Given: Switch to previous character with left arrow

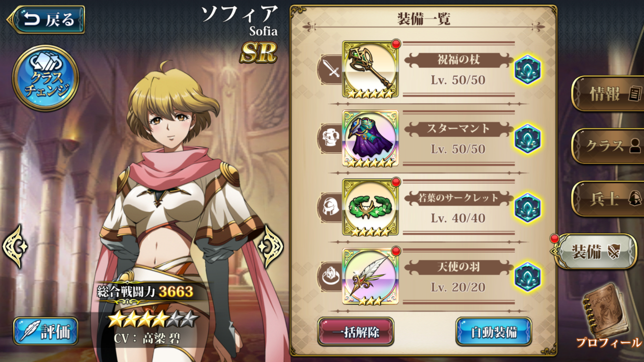Looking at the screenshot, I should (15, 246).
